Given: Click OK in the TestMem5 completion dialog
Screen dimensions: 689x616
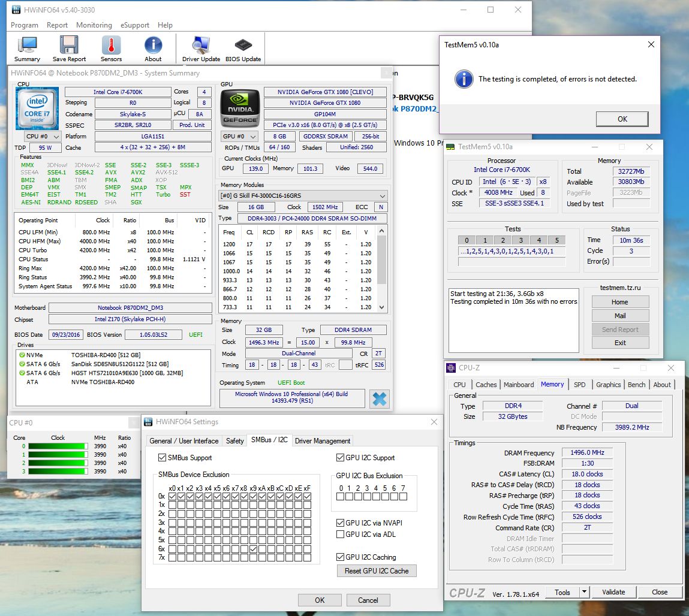Looking at the screenshot, I should (x=622, y=119).
